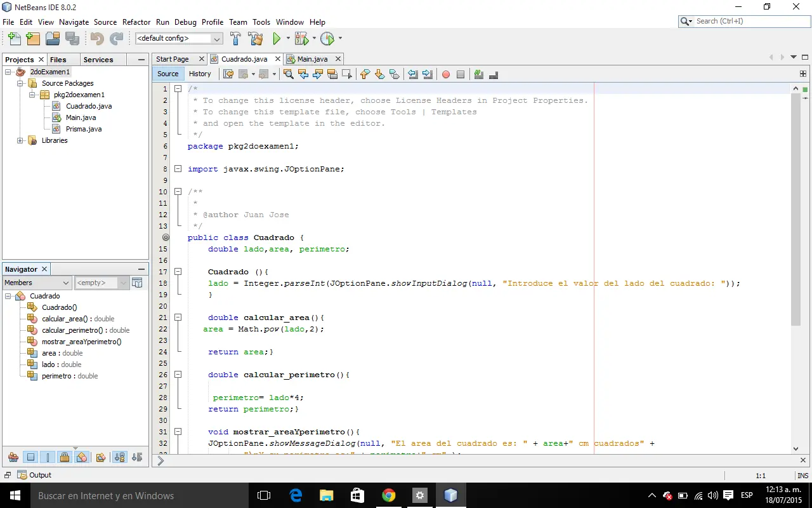The width and height of the screenshot is (812, 508).
Task: Open the Refactor menu
Action: [136, 22]
